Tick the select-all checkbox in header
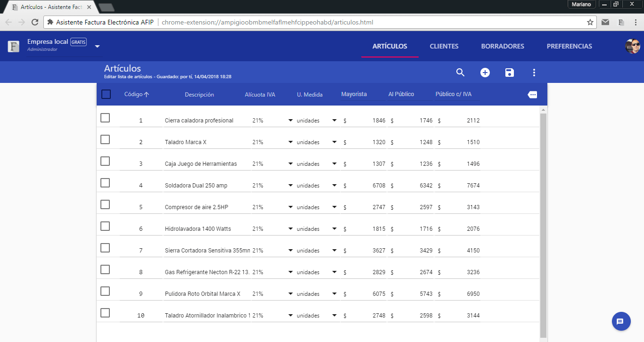 pyautogui.click(x=106, y=94)
